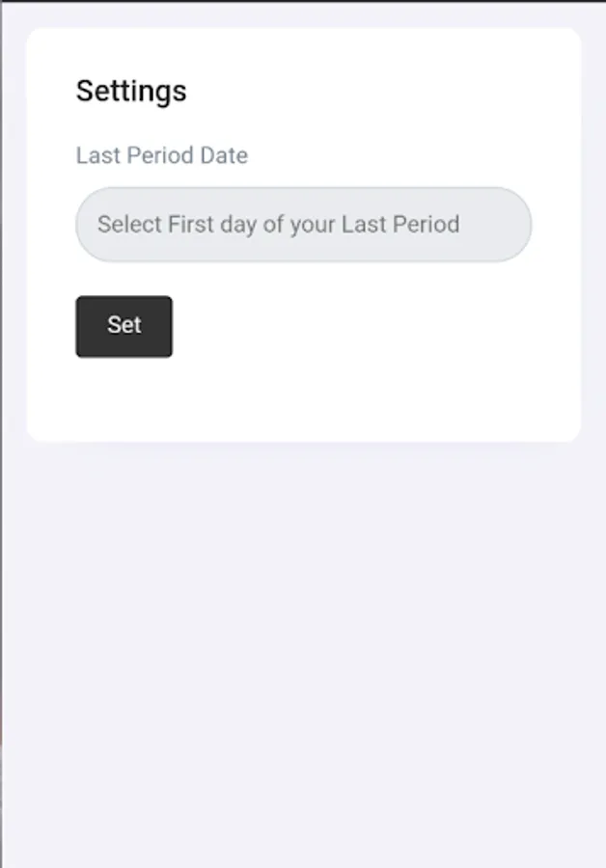Activate the Last Period date selector
The width and height of the screenshot is (606, 868).
click(x=303, y=225)
